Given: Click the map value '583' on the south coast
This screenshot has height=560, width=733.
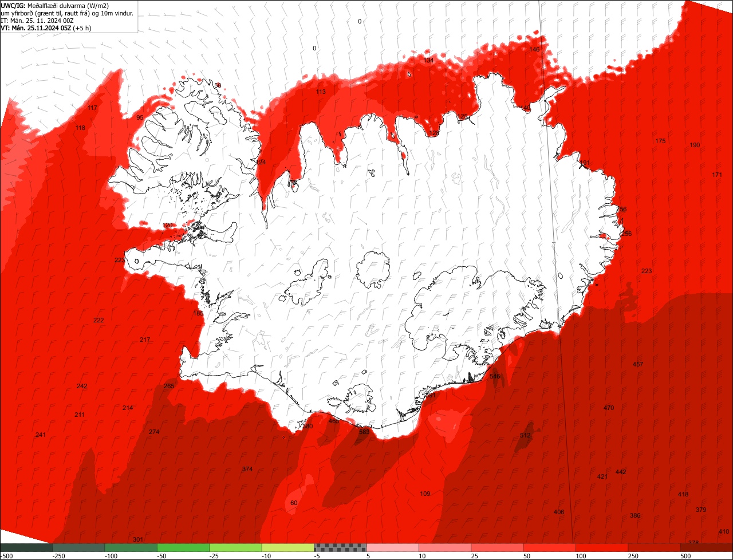Looking at the screenshot, I should [364, 432].
